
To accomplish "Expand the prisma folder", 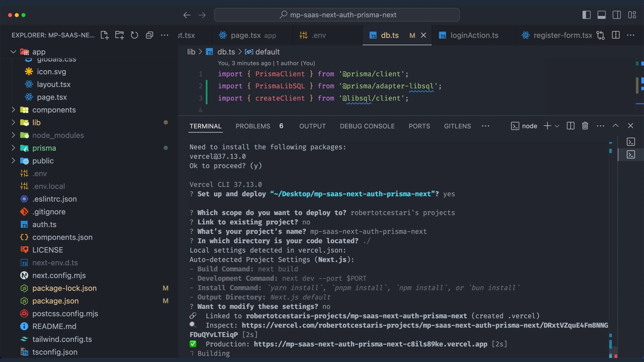I will (13, 148).
